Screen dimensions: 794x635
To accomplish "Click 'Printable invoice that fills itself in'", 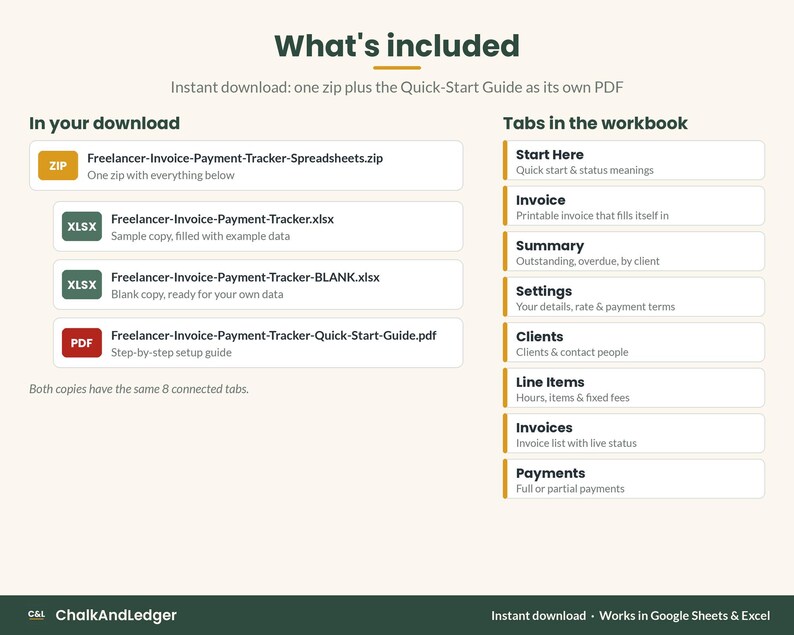I will coord(592,216).
